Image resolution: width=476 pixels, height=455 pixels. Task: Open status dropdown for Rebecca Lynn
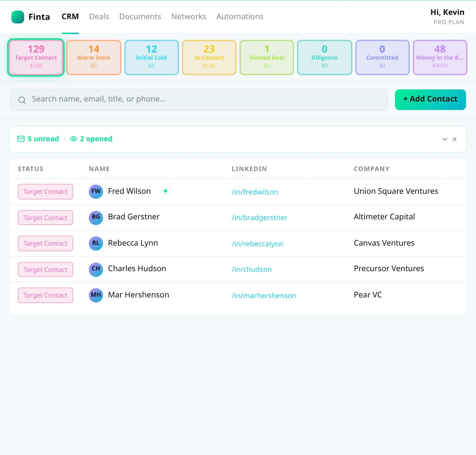coord(45,243)
